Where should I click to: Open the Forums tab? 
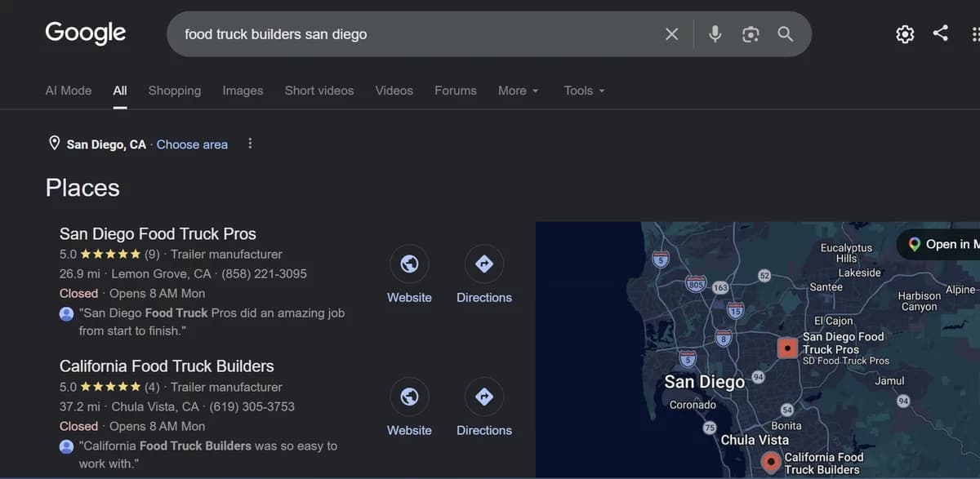(456, 91)
